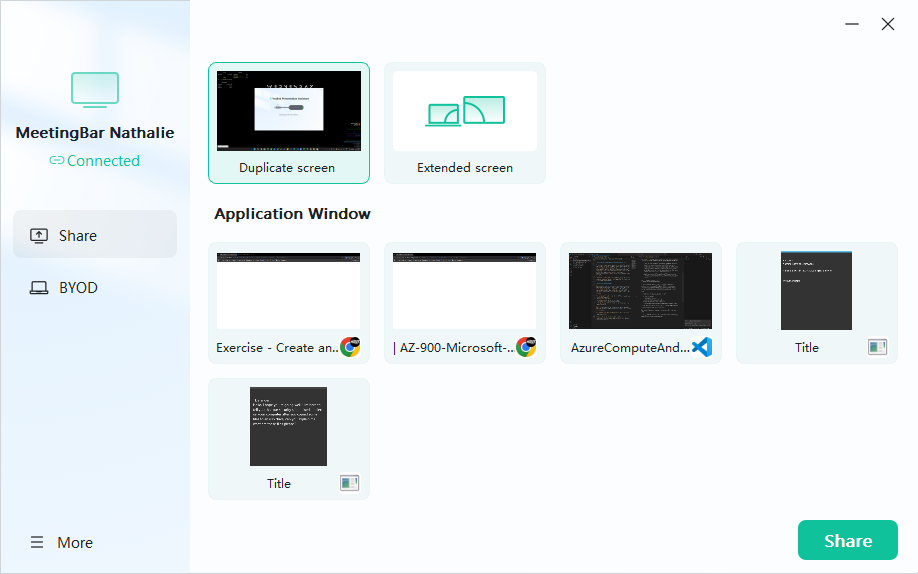Image resolution: width=918 pixels, height=574 pixels.
Task: Click the link icon beside Connected
Action: click(x=56, y=161)
